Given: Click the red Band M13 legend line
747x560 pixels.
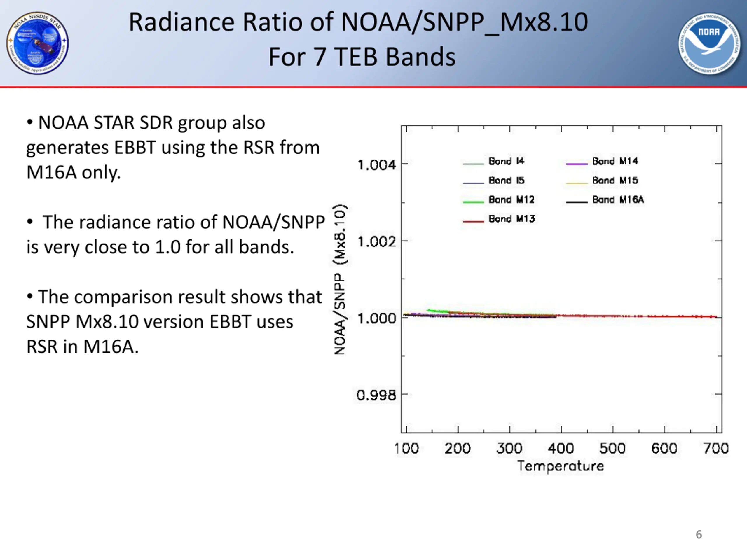Looking at the screenshot, I should tap(473, 221).
